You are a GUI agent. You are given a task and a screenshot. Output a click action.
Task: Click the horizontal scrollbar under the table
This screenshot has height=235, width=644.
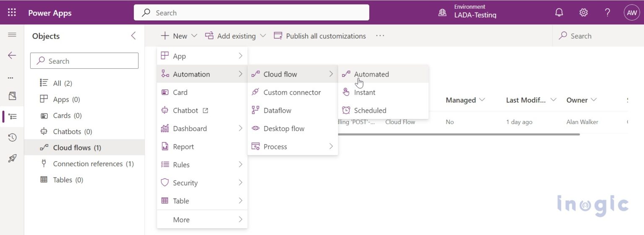pos(461,134)
